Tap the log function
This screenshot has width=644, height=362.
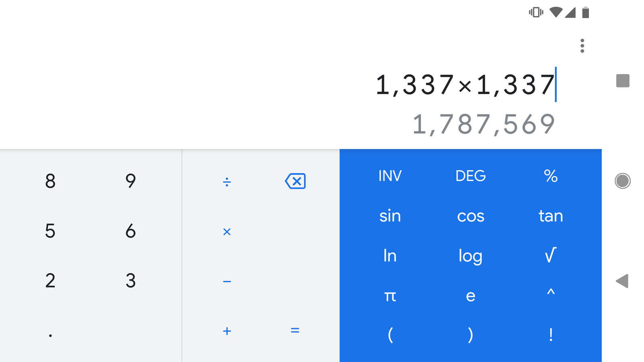[x=471, y=257]
